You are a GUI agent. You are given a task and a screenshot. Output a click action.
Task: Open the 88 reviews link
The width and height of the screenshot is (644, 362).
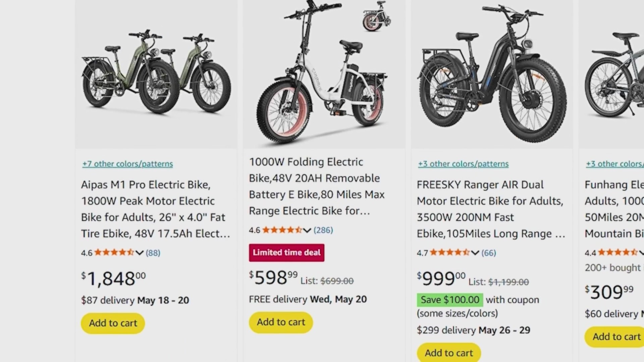click(x=153, y=253)
